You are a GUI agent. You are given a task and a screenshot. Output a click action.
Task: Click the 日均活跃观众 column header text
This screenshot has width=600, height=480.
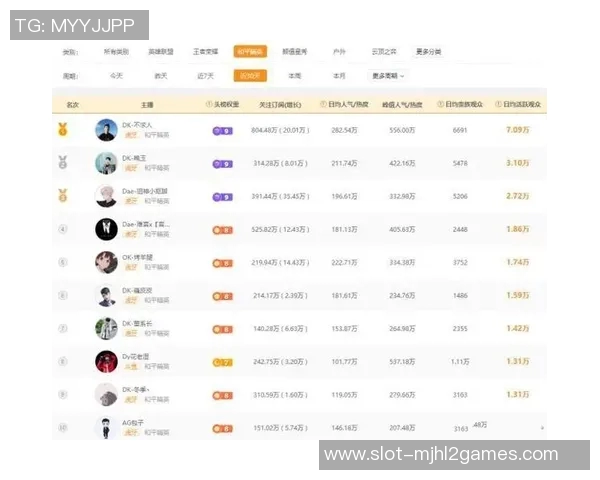click(522, 104)
